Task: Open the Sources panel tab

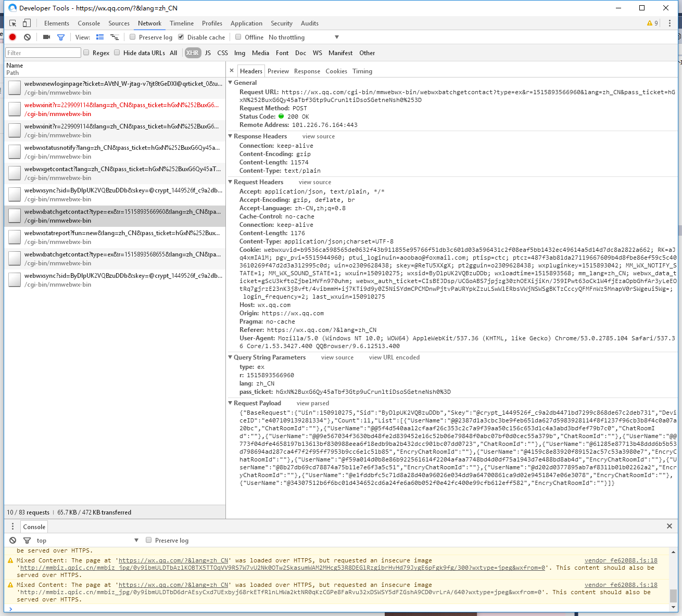Action: click(119, 23)
